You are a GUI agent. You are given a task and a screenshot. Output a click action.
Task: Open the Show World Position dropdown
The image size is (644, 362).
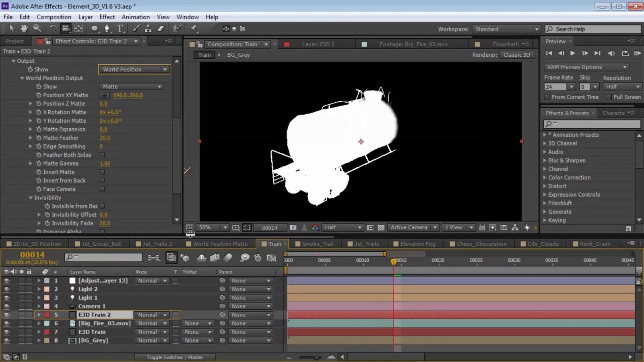134,70
